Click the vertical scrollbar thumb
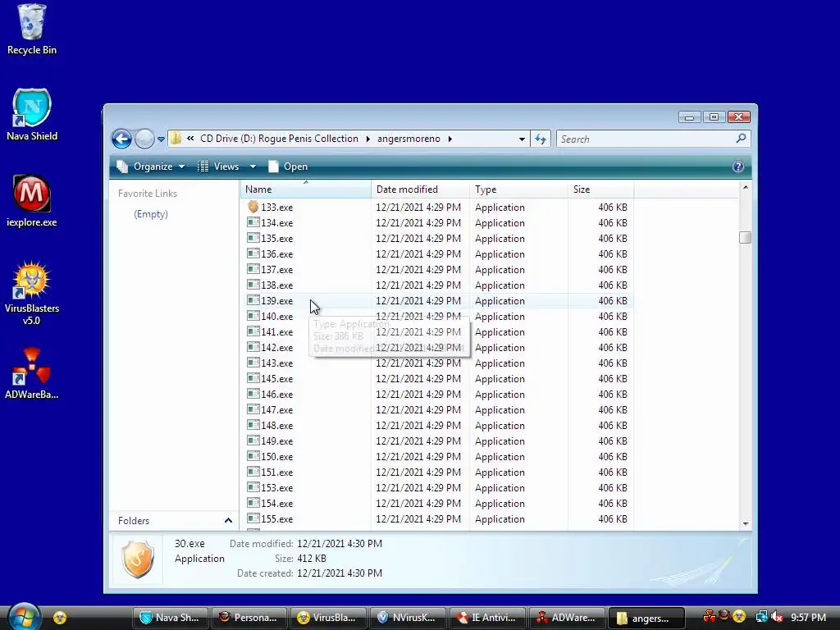This screenshot has width=840, height=630. click(745, 237)
